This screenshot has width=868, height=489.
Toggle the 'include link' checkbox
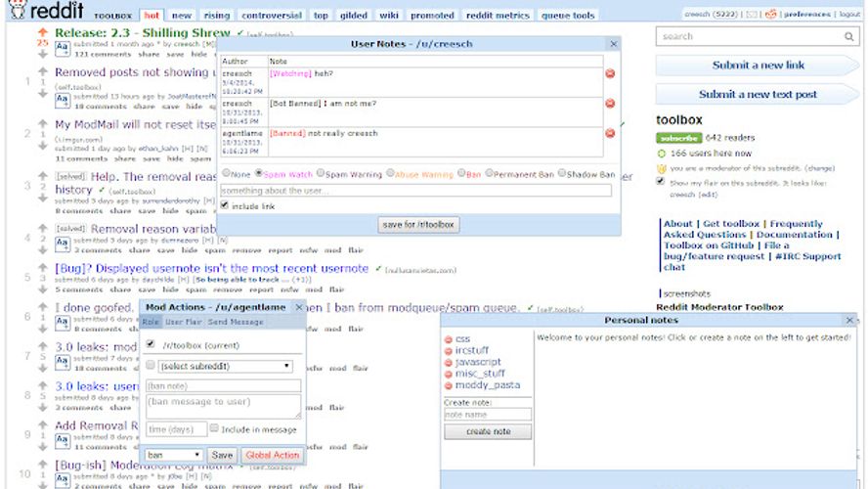click(x=224, y=205)
